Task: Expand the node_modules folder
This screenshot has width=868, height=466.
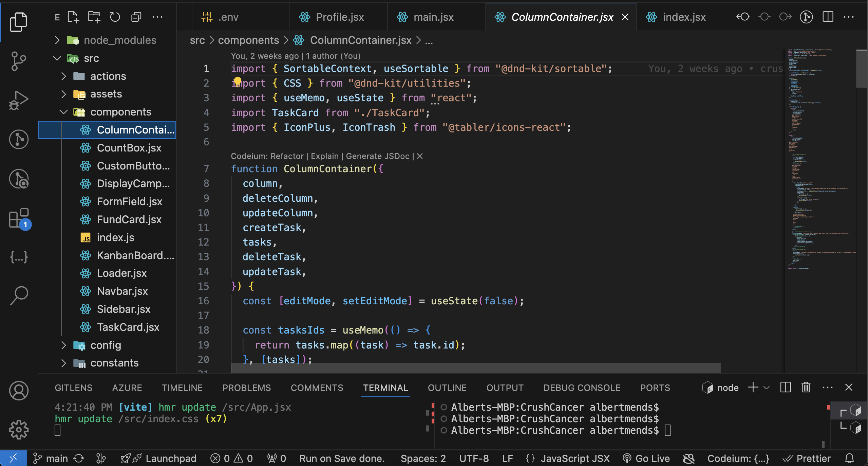Action: (57, 40)
